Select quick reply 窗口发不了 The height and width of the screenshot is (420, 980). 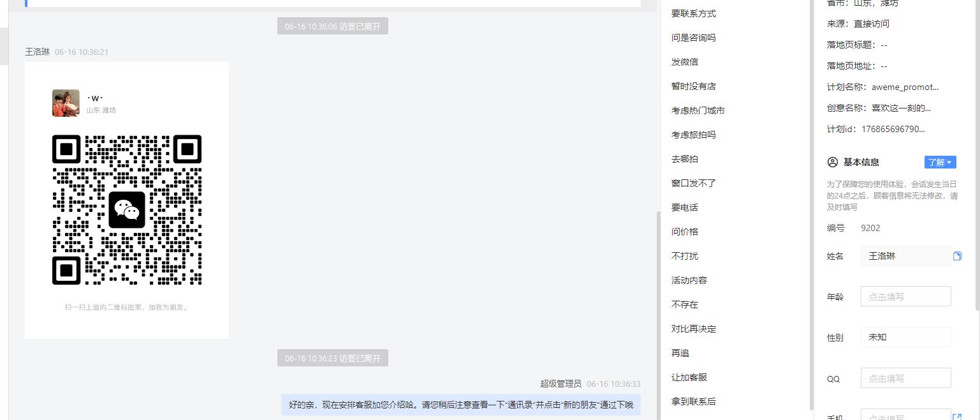tap(693, 183)
